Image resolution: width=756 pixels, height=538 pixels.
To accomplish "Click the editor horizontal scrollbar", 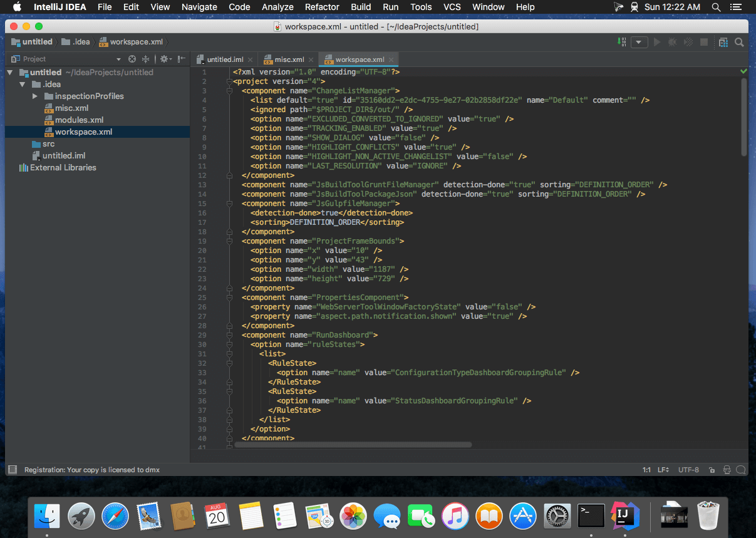I will pyautogui.click(x=352, y=445).
